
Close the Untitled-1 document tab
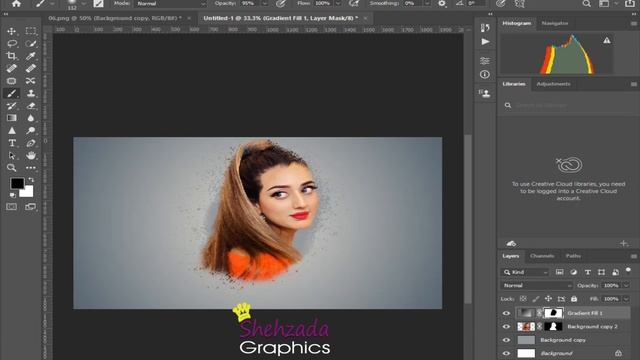(x=365, y=18)
